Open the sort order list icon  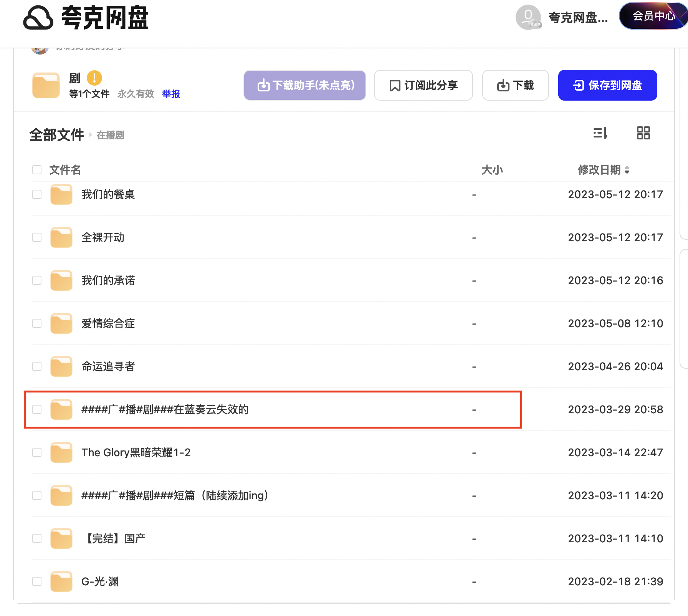pyautogui.click(x=600, y=133)
